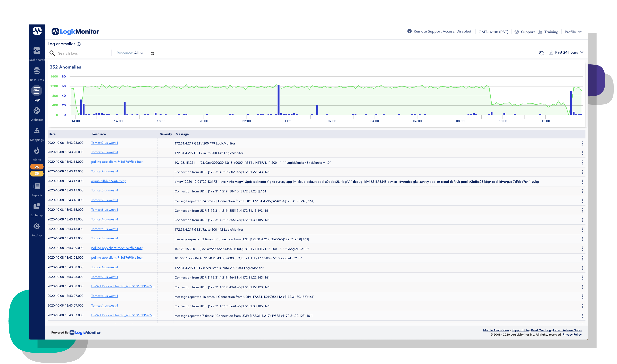
Task: Expand the Resource: All filter dropdown
Action: click(x=130, y=53)
